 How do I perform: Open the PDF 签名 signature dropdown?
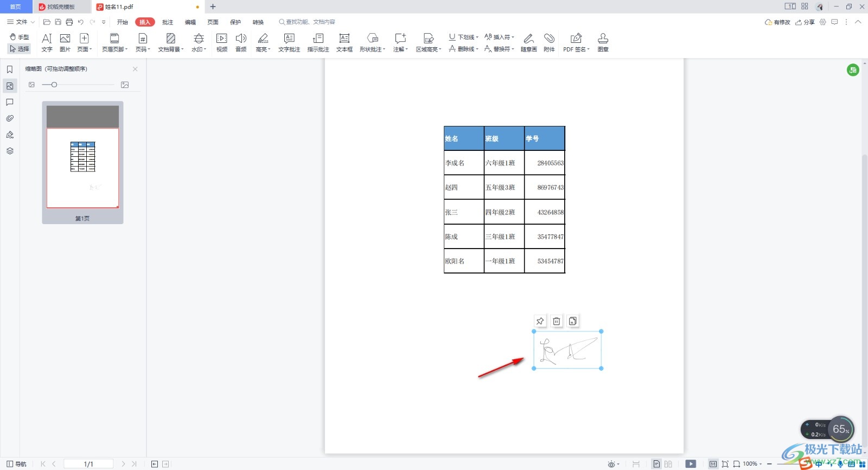[x=576, y=42]
